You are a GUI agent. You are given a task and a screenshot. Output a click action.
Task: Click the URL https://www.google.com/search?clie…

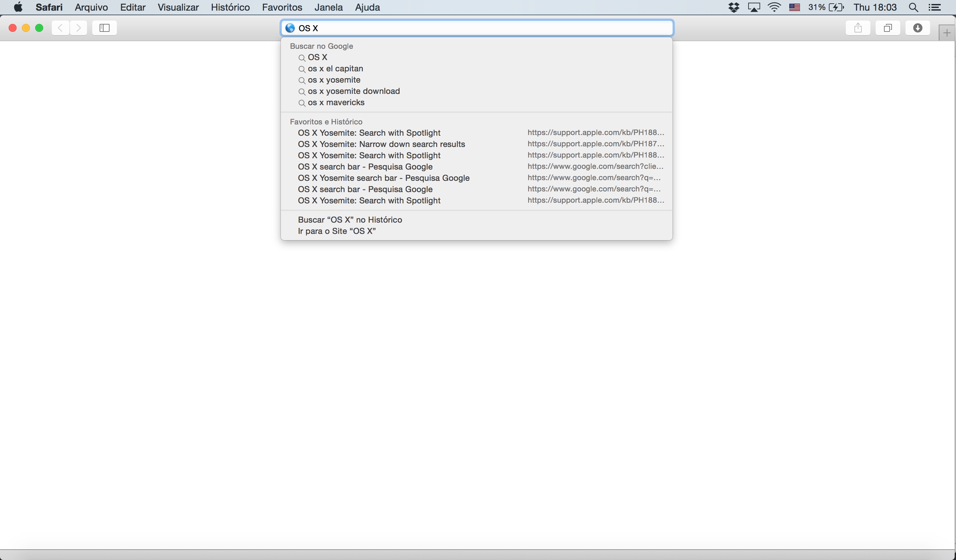click(595, 167)
